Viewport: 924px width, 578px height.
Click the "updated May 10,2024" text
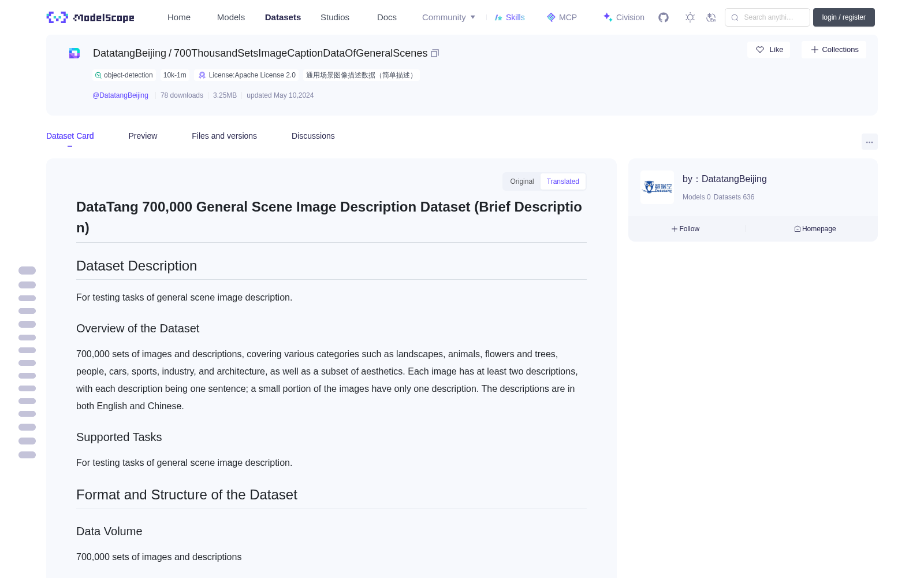coord(280,95)
